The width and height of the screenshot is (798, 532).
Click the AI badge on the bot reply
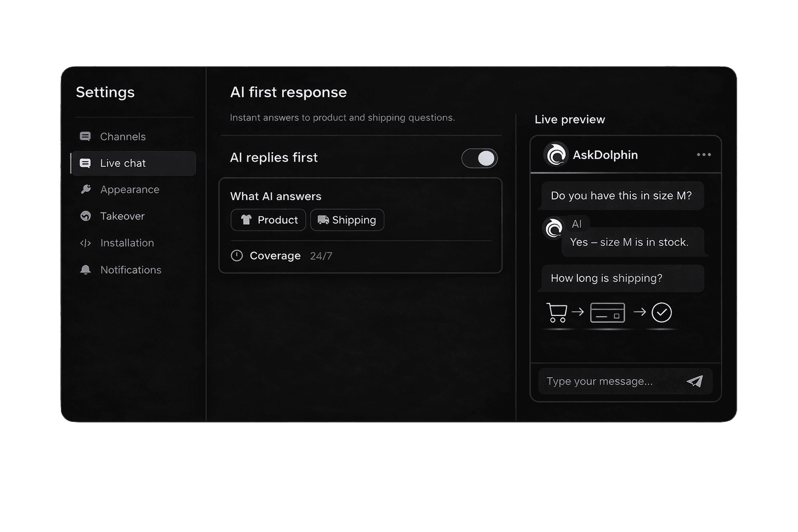(x=577, y=224)
